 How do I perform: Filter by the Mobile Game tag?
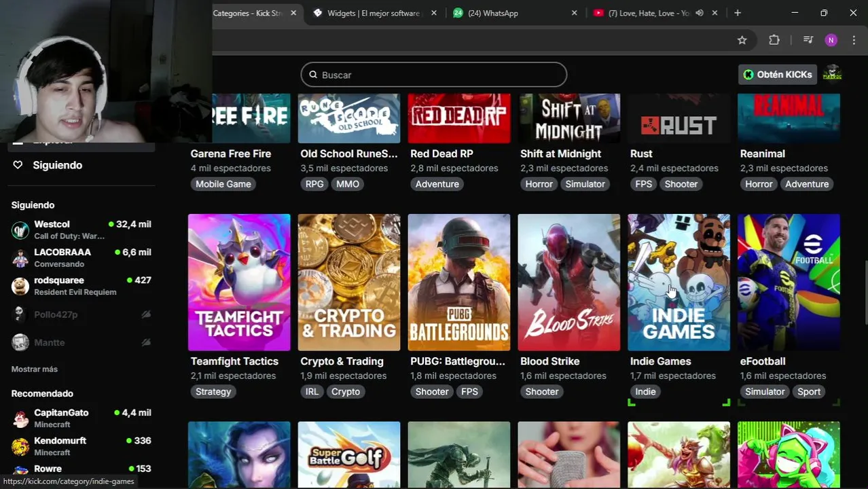point(223,184)
